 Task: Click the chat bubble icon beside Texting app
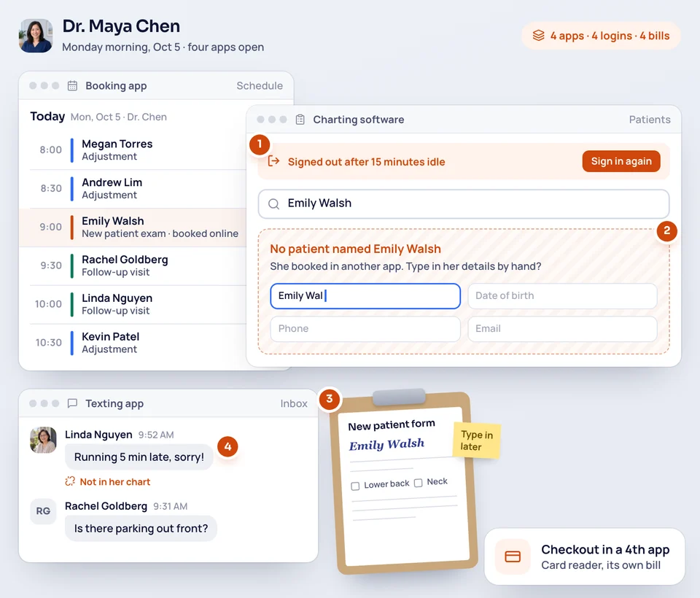pos(72,403)
